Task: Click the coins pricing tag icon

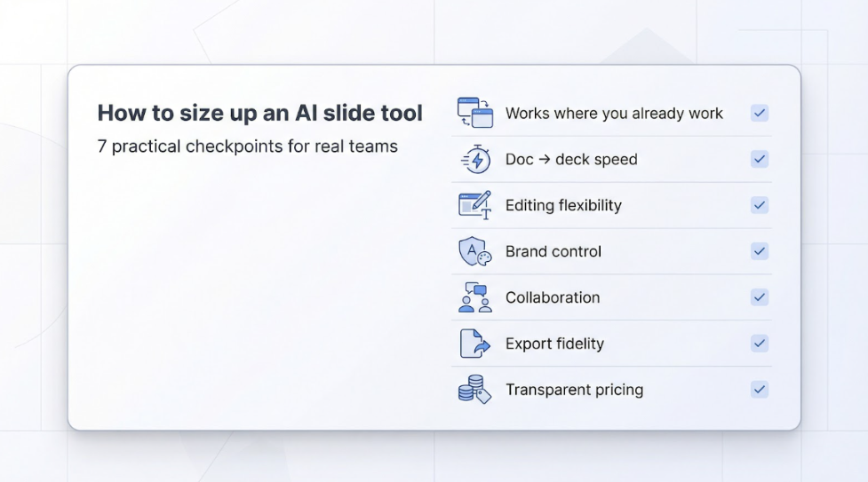Action: click(474, 390)
